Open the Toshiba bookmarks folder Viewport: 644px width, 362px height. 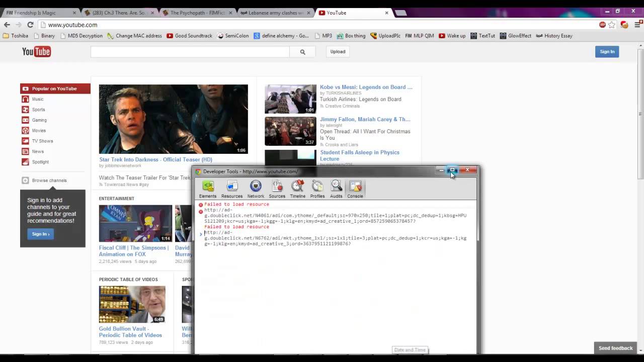point(16,36)
